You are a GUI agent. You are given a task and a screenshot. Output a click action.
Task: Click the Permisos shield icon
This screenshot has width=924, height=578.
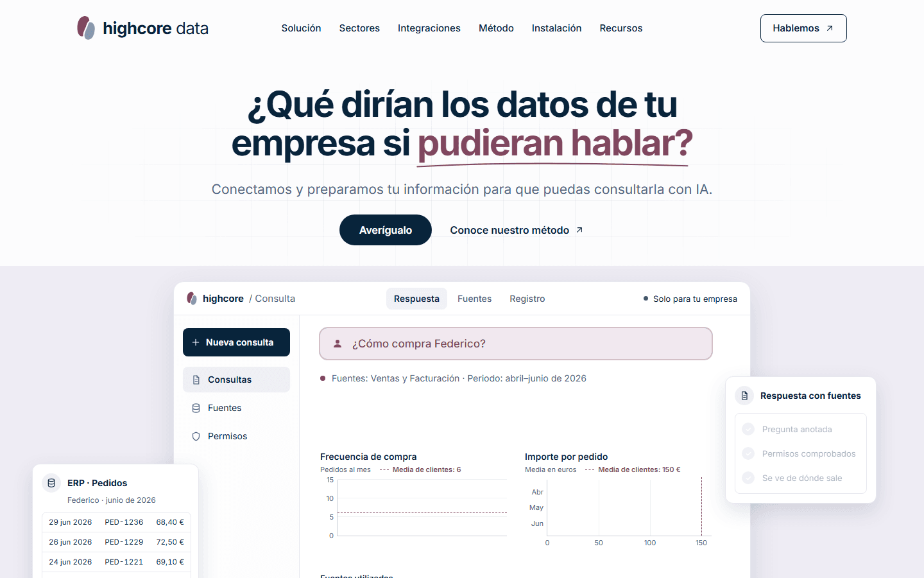[196, 436]
